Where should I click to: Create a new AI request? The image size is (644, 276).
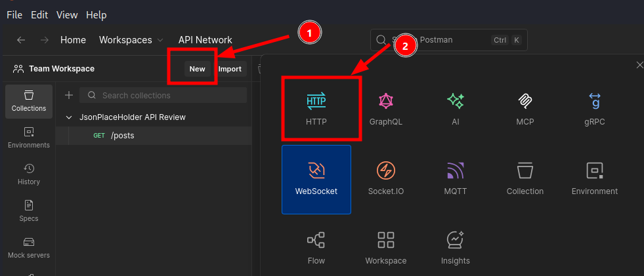456,108
